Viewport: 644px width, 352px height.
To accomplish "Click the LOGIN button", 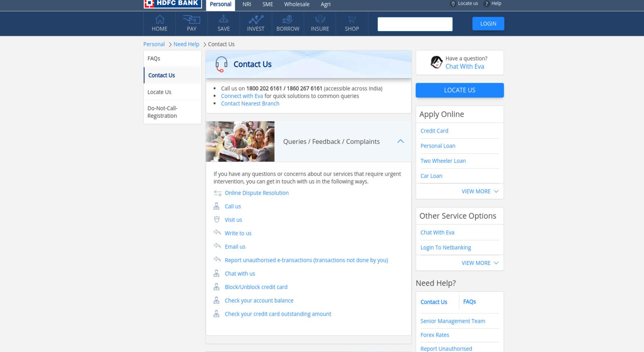I will pyautogui.click(x=488, y=24).
